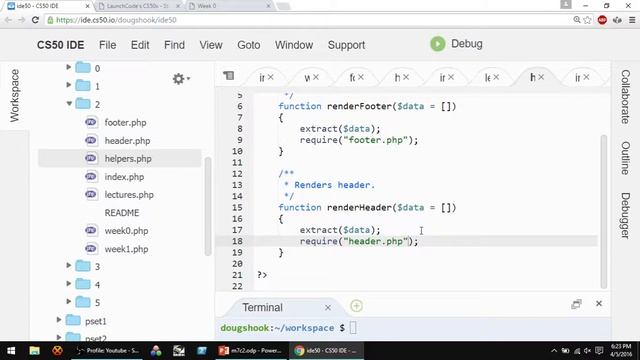Expand the pset1 folder arrow

coord(59,320)
